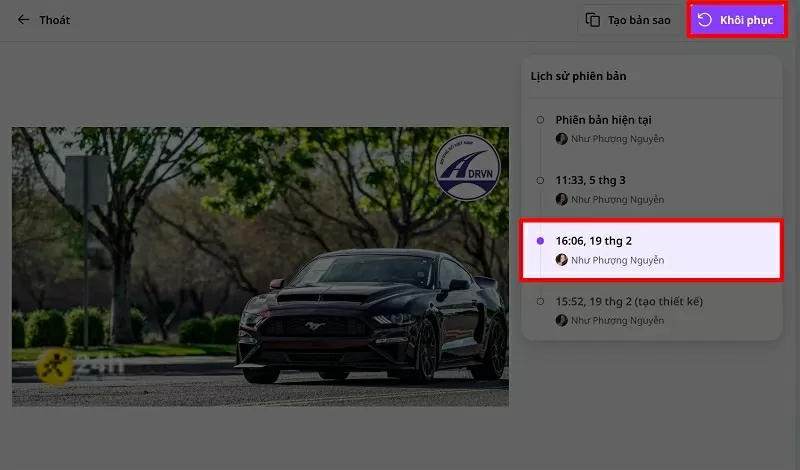
Task: Select the 11:33, 5 thg 3 version
Action: [x=652, y=189]
